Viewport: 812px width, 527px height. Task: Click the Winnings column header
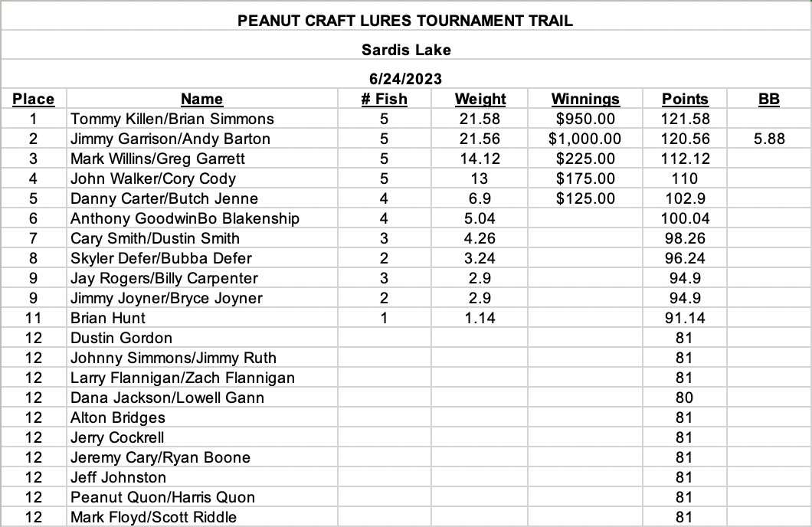[585, 99]
